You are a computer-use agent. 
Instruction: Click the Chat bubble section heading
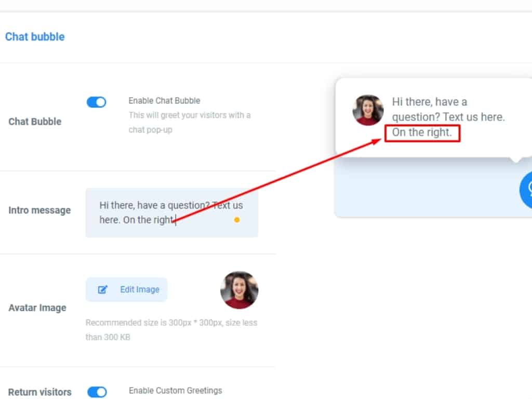(x=35, y=37)
